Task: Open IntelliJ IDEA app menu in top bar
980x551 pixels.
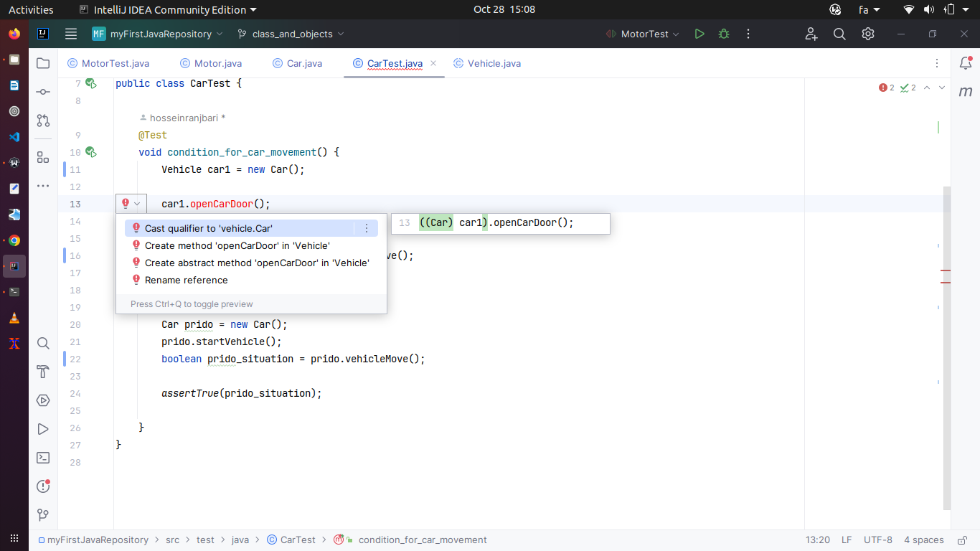Action: click(x=168, y=10)
